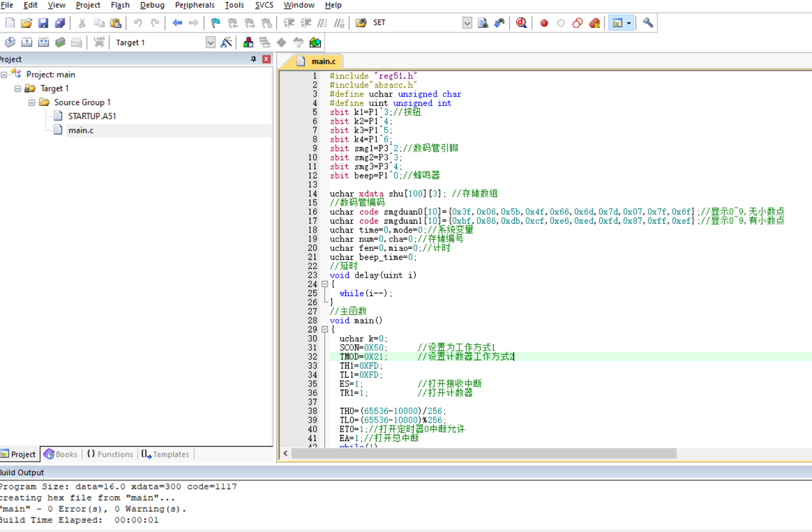This screenshot has width=812, height=532.
Task: Paste from clipboard via the toolbar icon
Action: 116,23
